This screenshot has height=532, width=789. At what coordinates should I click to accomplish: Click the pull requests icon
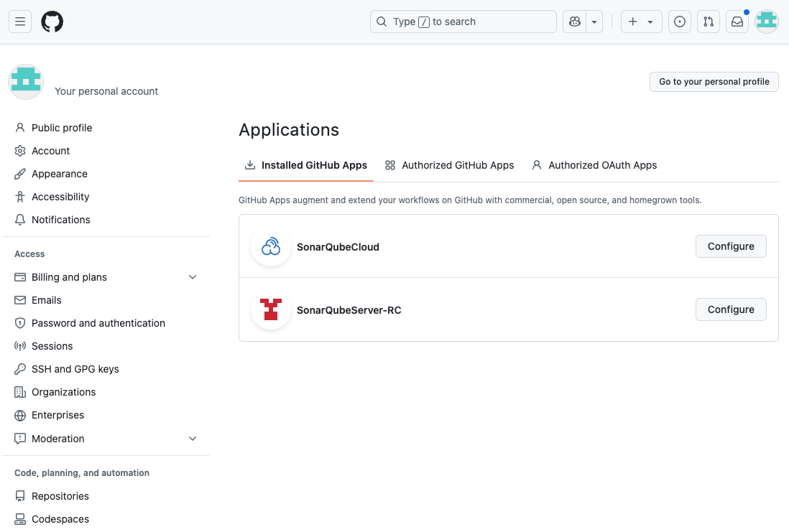(x=709, y=22)
